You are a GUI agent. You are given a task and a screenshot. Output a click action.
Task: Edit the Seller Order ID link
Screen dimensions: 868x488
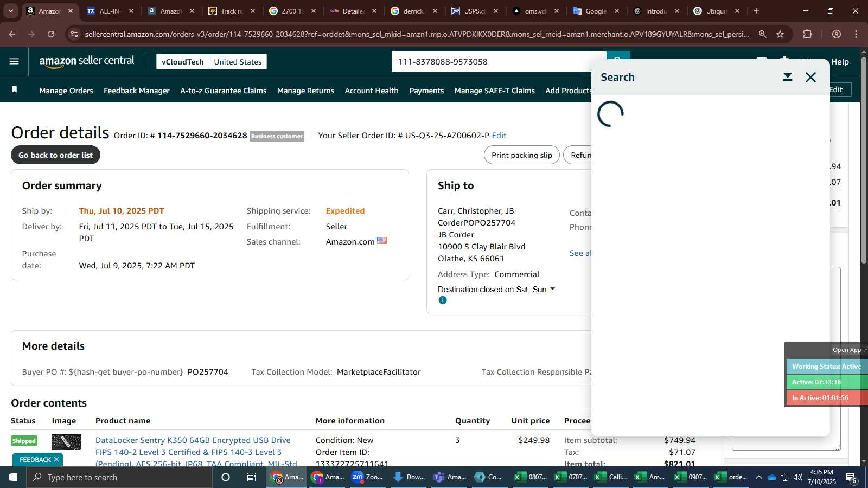(x=499, y=136)
